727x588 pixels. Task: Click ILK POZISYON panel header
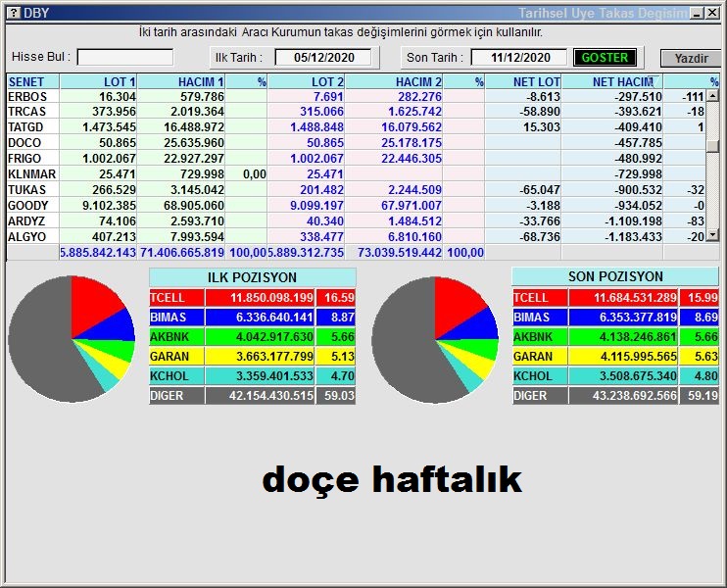click(252, 277)
